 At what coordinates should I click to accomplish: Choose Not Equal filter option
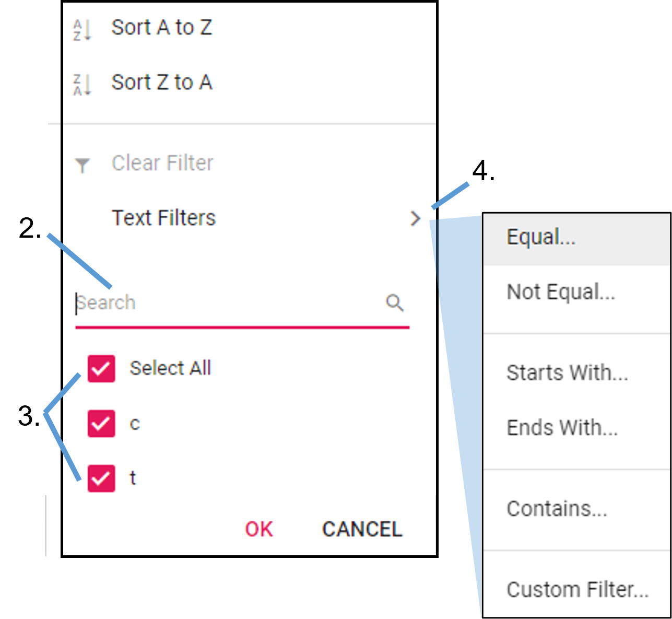[559, 293]
